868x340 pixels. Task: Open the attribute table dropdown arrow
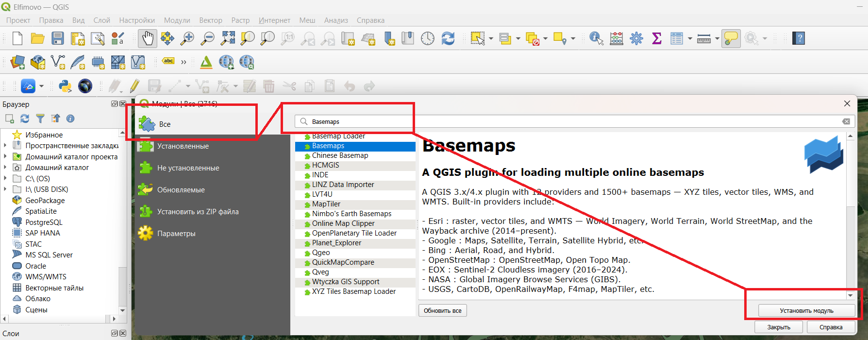690,38
